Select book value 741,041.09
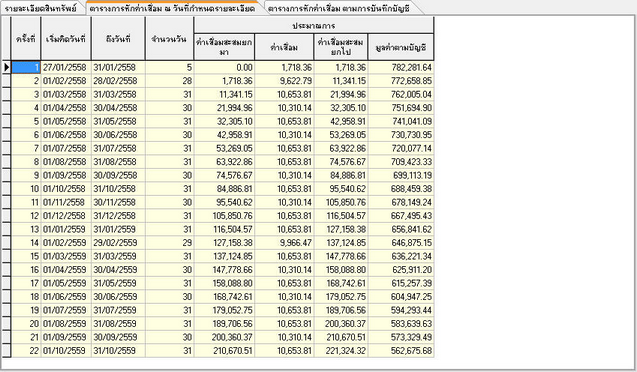The height and width of the screenshot is (372, 637). tap(401, 121)
